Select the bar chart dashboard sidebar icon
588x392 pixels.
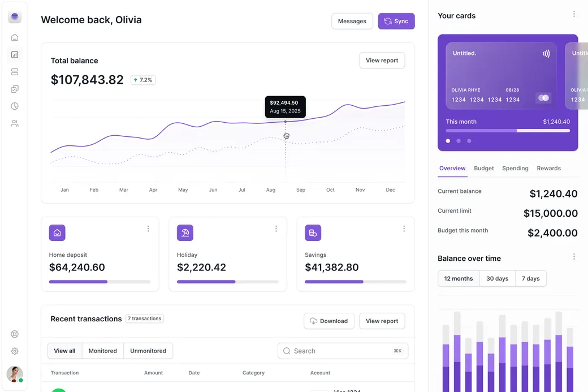coord(15,55)
